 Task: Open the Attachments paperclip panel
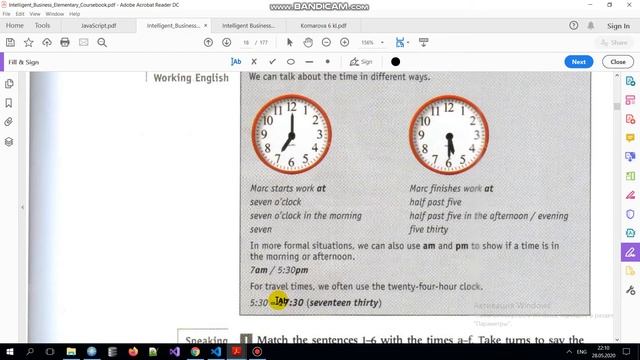coord(9,122)
